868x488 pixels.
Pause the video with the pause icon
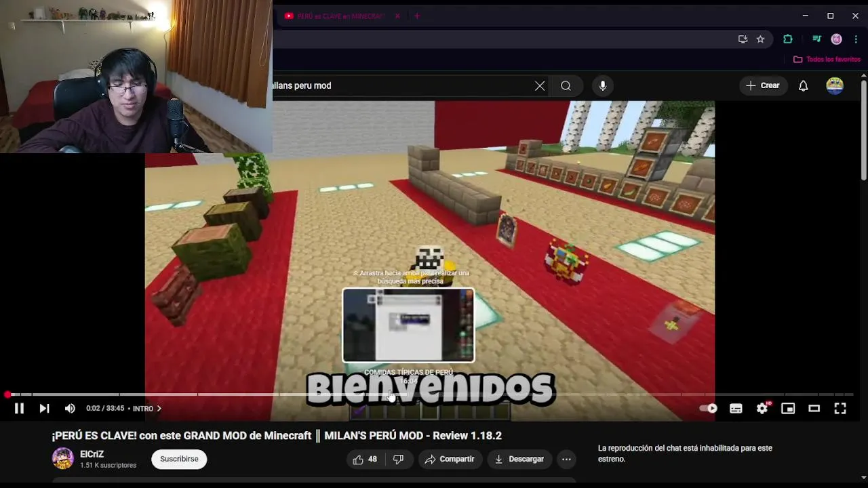click(19, 408)
